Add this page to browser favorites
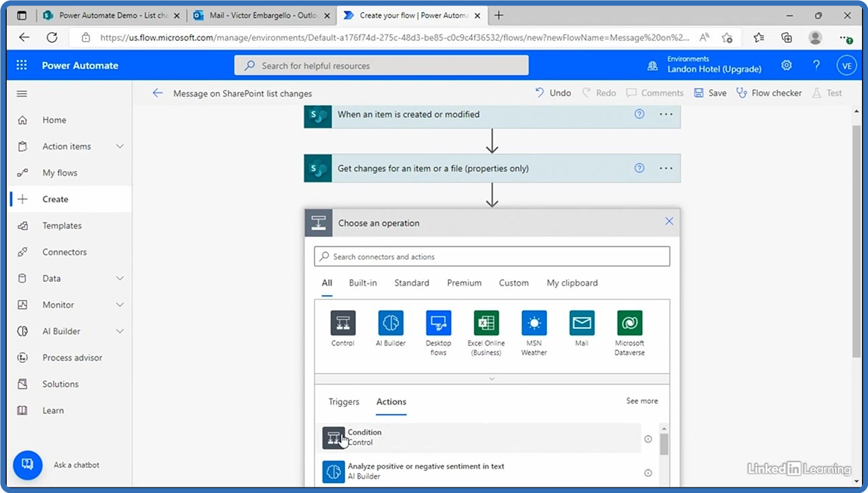Viewport: 868px width, 493px height. (727, 38)
